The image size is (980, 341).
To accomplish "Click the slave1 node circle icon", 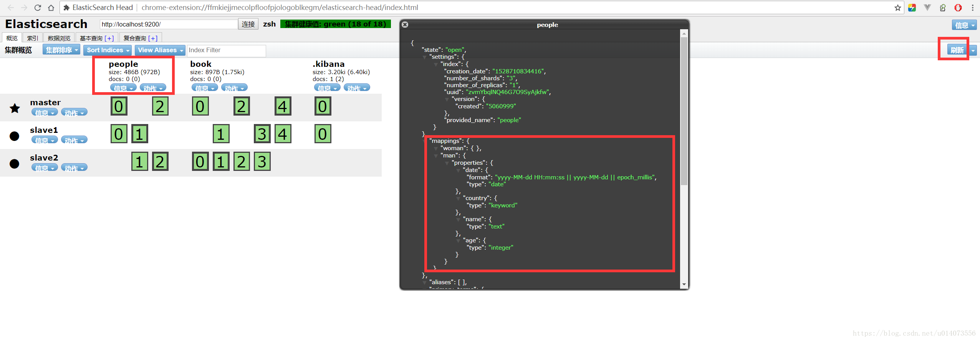I will click(14, 136).
